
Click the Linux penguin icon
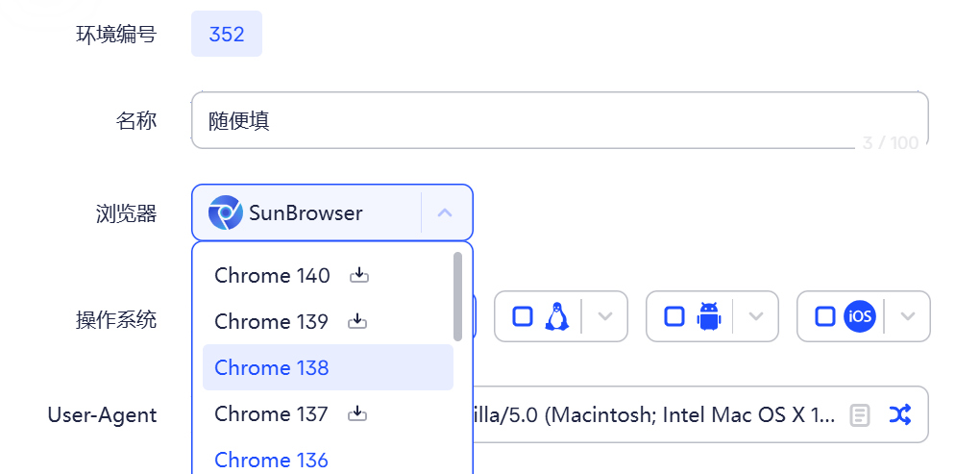tap(555, 316)
